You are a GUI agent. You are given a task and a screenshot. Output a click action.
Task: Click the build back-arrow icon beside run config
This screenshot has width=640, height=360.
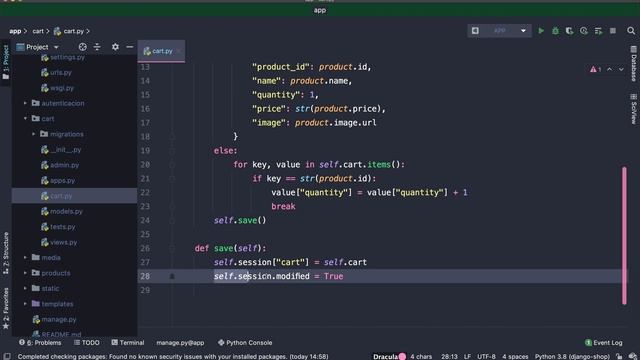tap(475, 31)
